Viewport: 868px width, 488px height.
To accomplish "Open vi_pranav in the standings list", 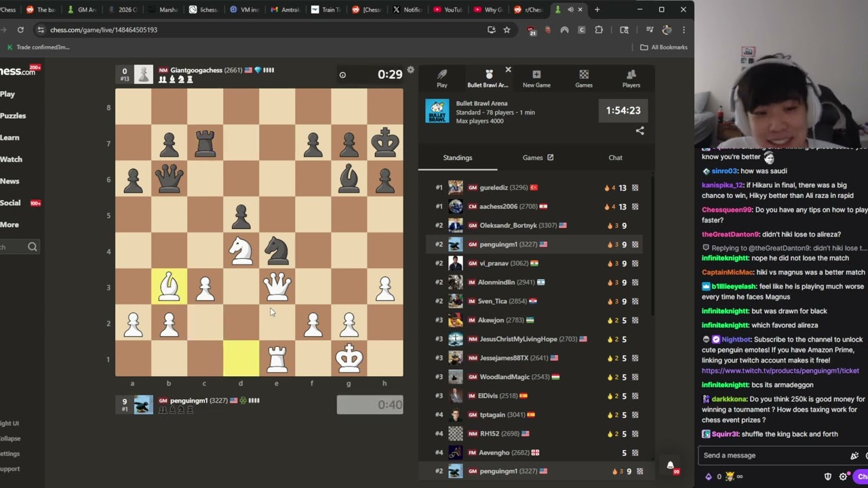I will click(494, 264).
